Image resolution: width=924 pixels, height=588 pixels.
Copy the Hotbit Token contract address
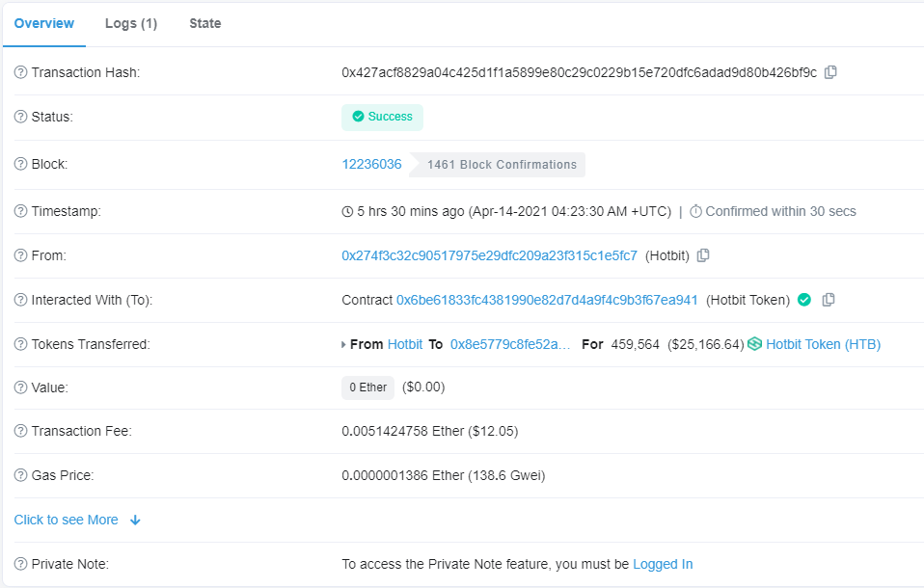pyautogui.click(x=829, y=300)
